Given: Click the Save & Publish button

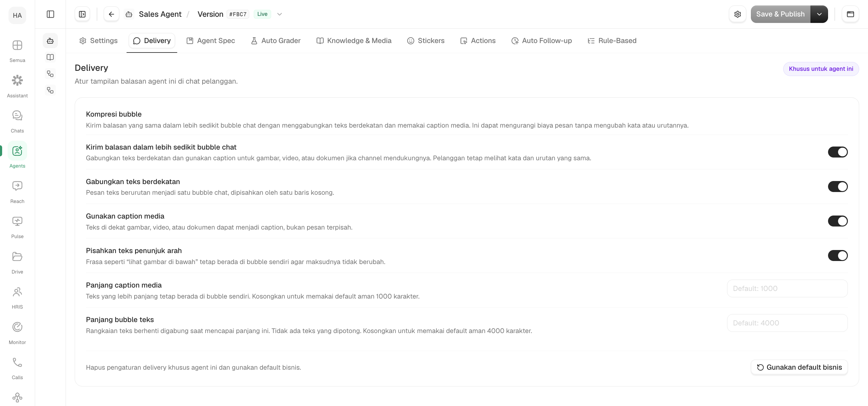Looking at the screenshot, I should pos(780,14).
